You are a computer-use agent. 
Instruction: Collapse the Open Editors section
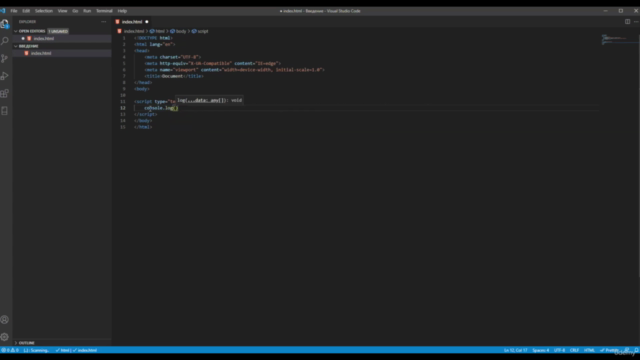(x=16, y=31)
